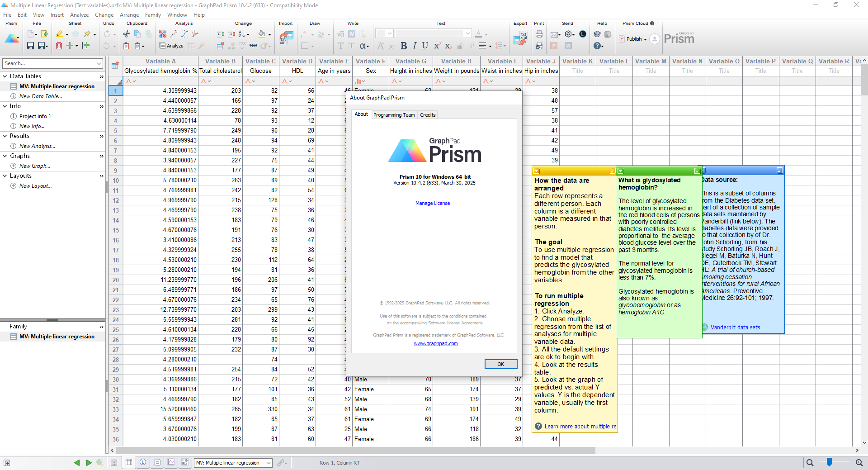
Task: Click New Analysis... in navigator
Action: coord(37,146)
